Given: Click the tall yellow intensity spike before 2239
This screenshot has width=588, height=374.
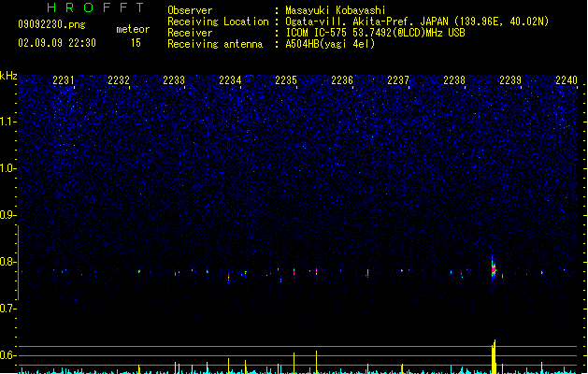Looking at the screenshot, I should tap(494, 356).
